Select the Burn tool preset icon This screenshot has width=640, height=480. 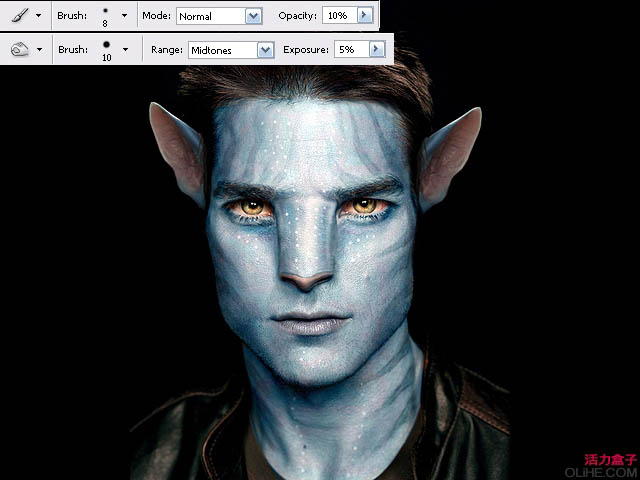pos(20,49)
